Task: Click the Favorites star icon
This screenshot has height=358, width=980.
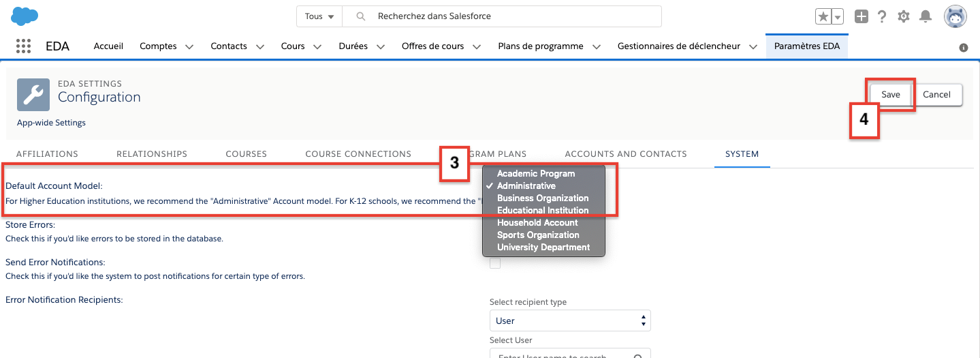Action: click(x=823, y=16)
